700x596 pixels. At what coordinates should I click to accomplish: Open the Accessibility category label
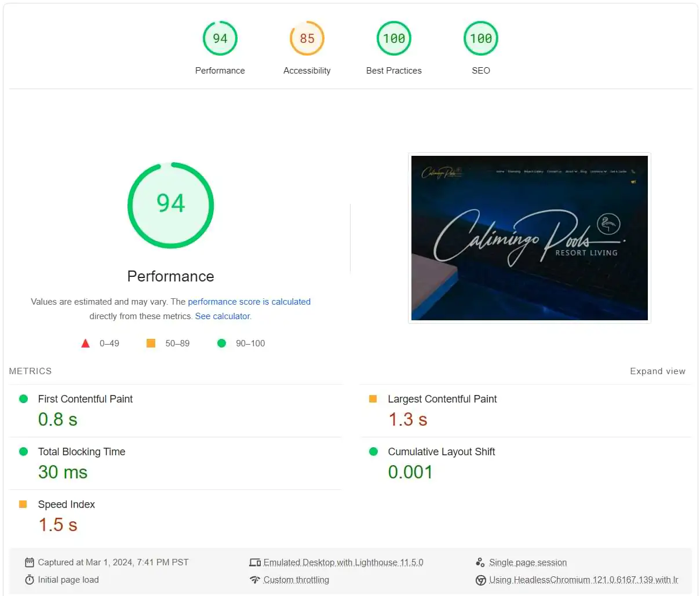[x=307, y=71]
